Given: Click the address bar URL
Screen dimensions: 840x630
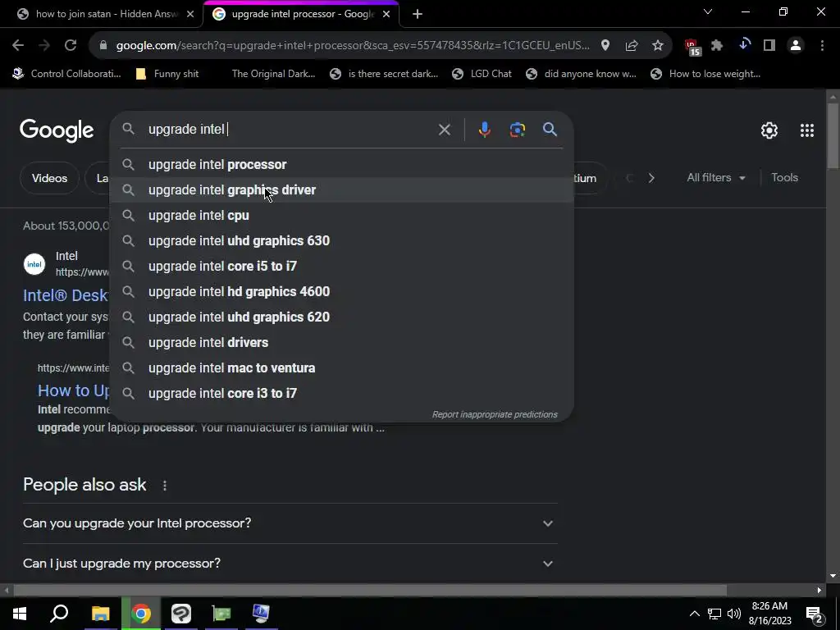Looking at the screenshot, I should point(353,46).
